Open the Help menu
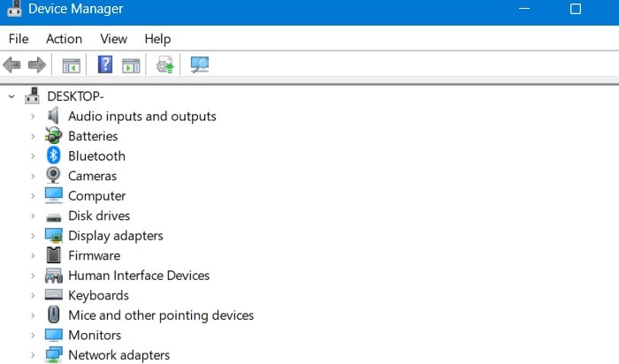This screenshot has height=364, width=619. (157, 39)
